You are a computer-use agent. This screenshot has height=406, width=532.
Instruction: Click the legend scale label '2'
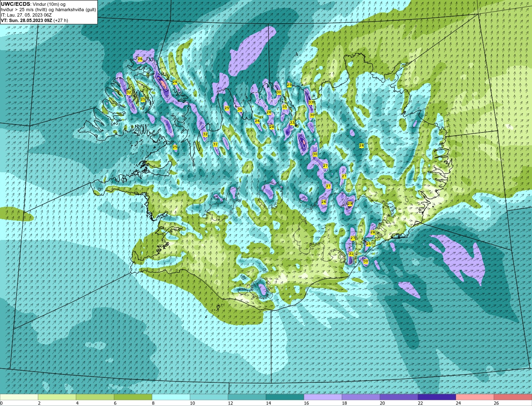tap(39, 403)
